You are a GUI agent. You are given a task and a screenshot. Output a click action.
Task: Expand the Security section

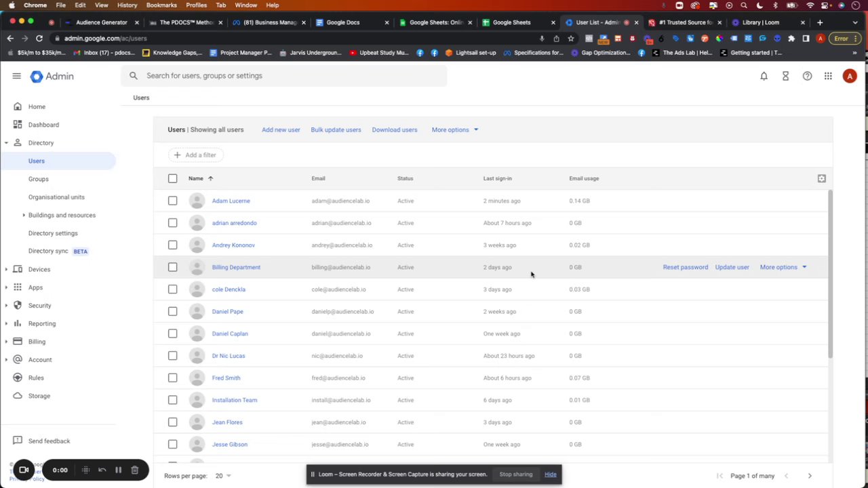(x=6, y=306)
